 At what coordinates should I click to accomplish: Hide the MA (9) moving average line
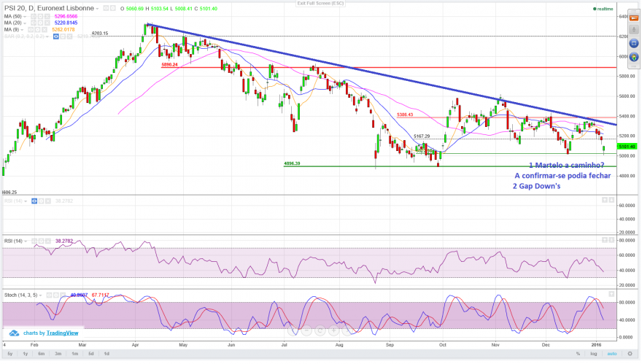pyautogui.click(x=31, y=29)
